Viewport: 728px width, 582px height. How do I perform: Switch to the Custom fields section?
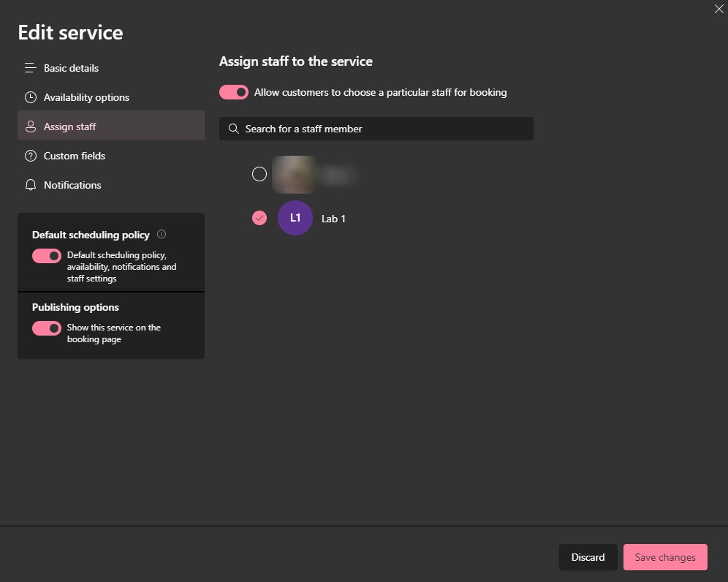click(x=75, y=156)
